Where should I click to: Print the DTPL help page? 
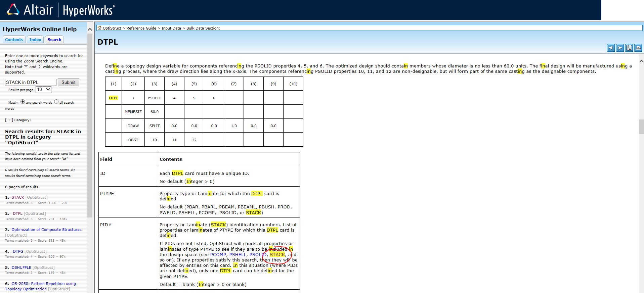tap(638, 48)
